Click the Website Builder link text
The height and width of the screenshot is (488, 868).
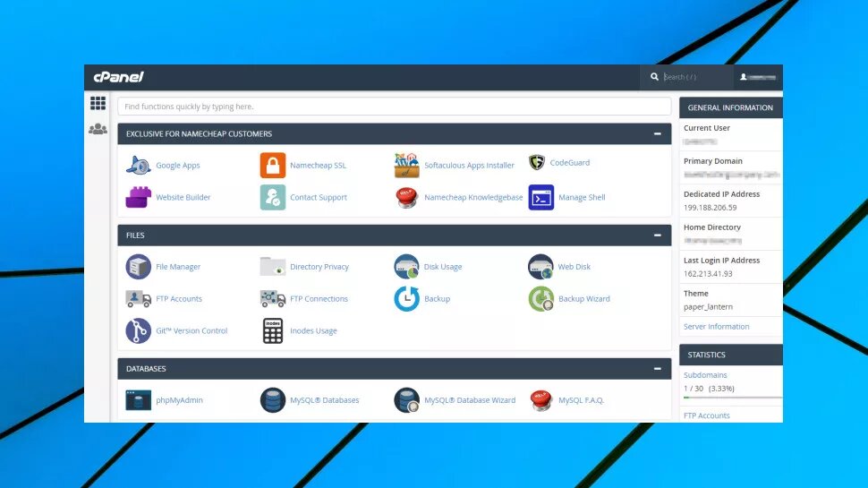[183, 197]
